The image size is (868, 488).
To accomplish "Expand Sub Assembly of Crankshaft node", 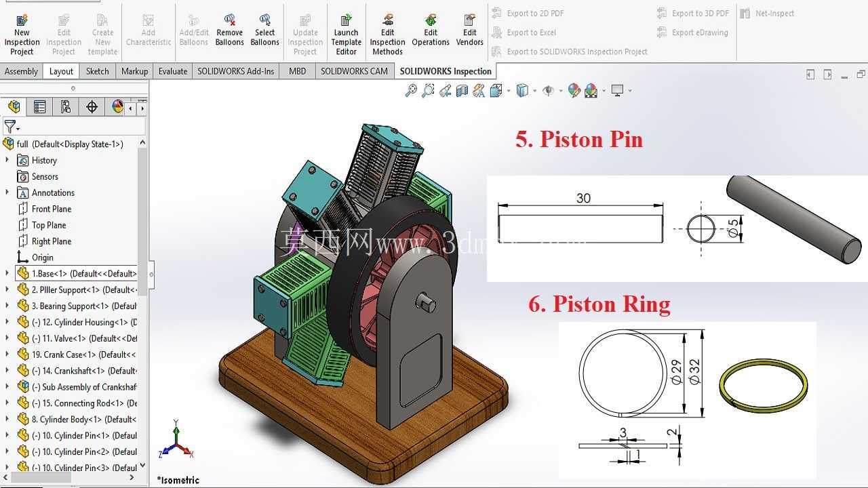I will point(7,387).
